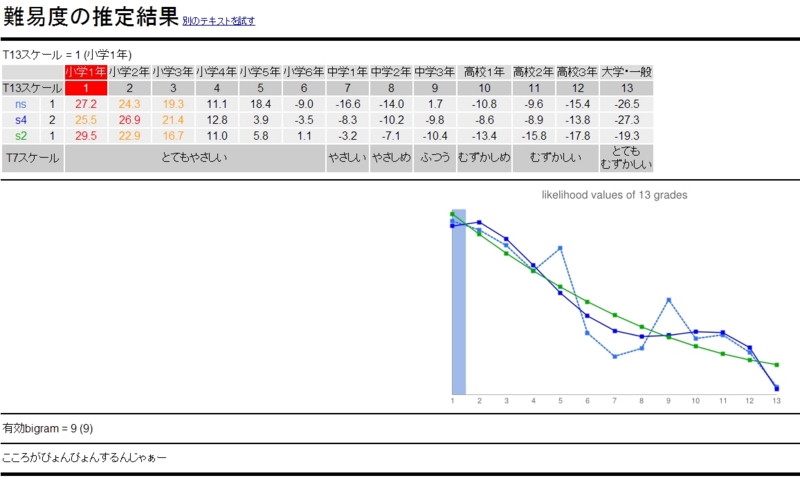
Task: Select the 高校3年 column header
Action: pos(578,72)
